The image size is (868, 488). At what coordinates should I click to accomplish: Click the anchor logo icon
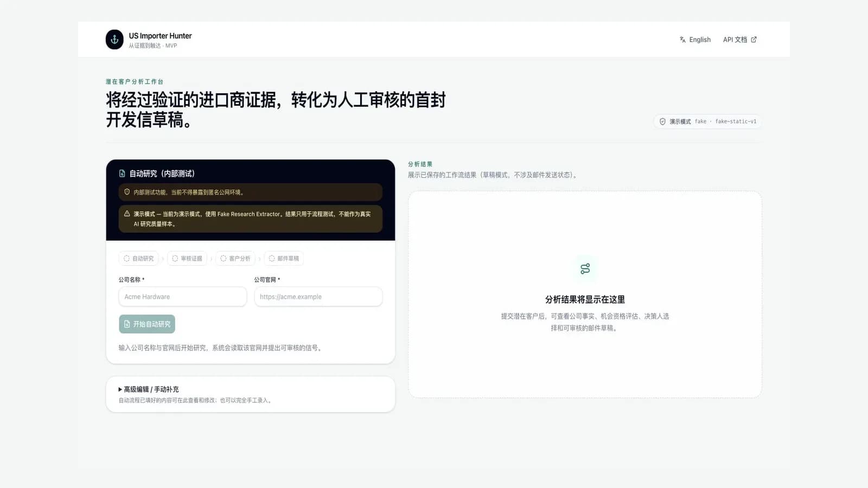[114, 40]
